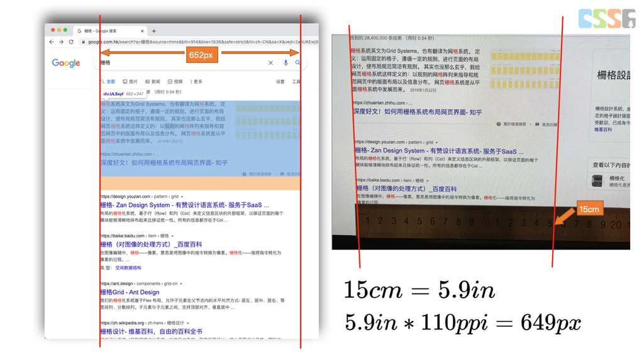Click the Google search input field
Viewport: 644px width, 362px height.
coord(182,63)
